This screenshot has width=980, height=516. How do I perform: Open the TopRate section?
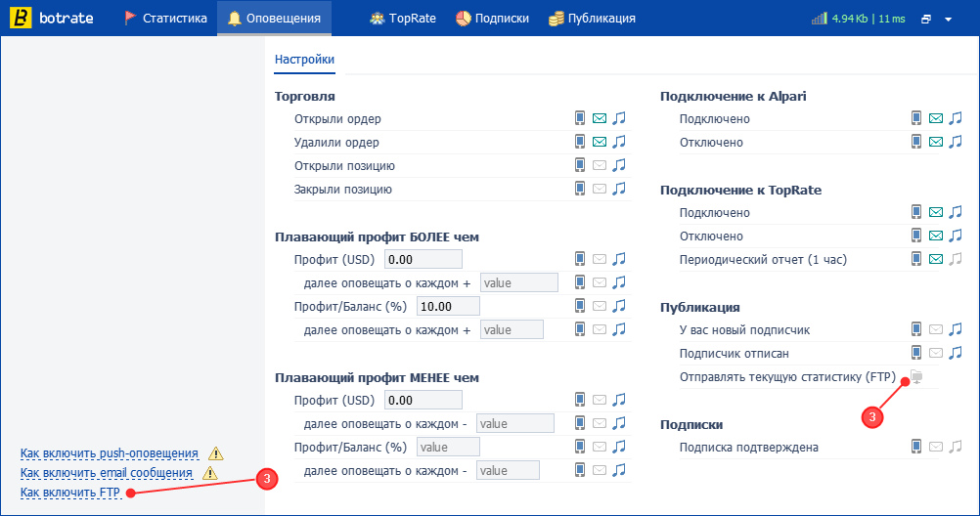(x=403, y=19)
